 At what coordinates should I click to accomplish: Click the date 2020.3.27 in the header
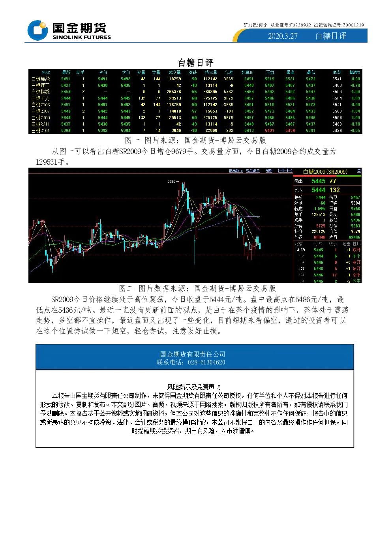(283, 36)
